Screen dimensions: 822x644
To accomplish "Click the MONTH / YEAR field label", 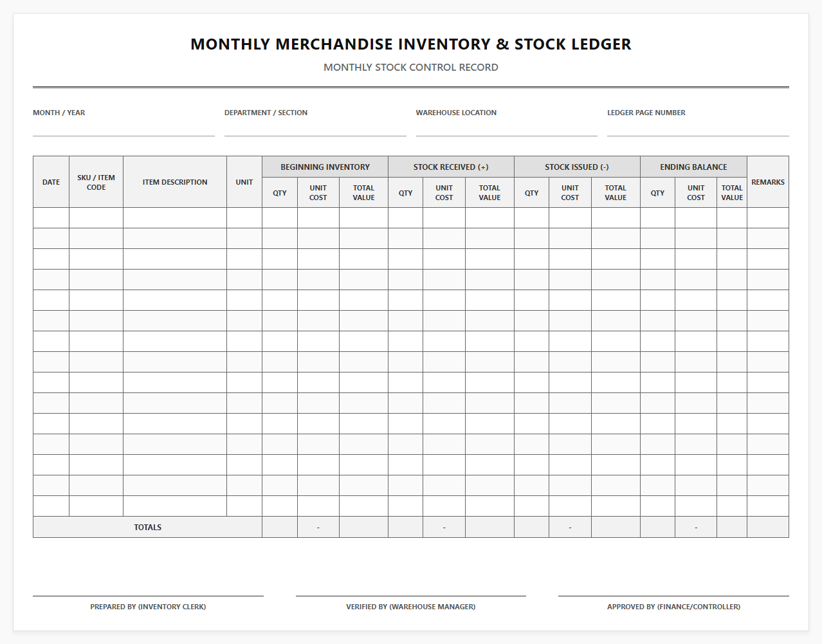I will 59,113.
